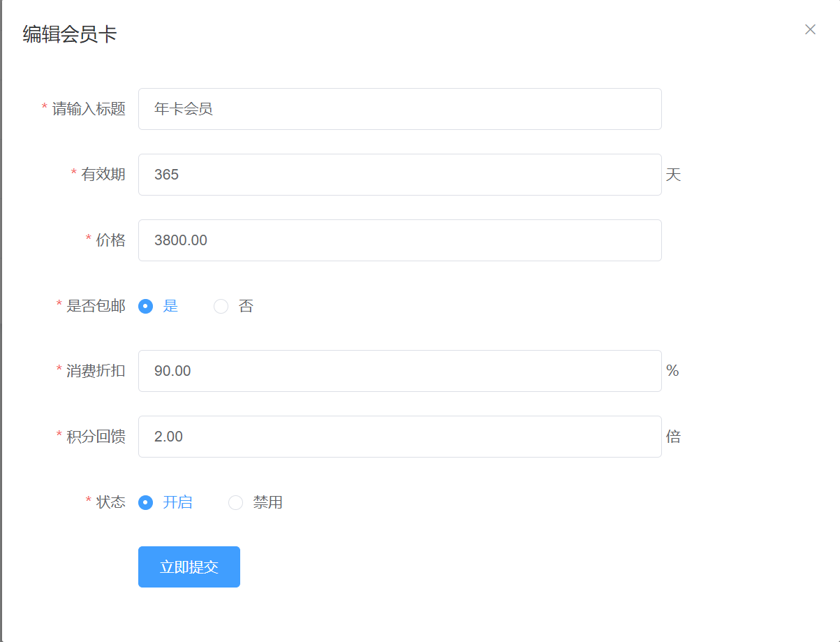Click the 积分回馈 field label
This screenshot has height=642, width=840.
96,437
